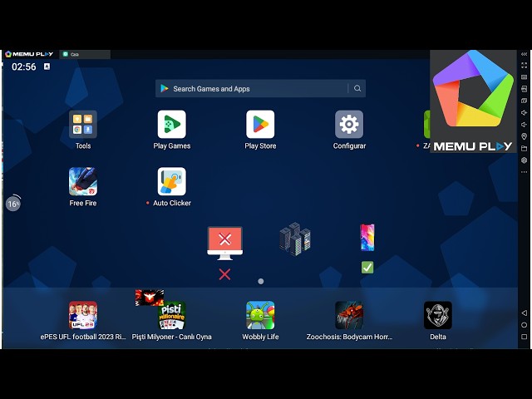Viewport: 532px width, 399px height.
Task: Open GPS location pin tool
Action: 525,136
